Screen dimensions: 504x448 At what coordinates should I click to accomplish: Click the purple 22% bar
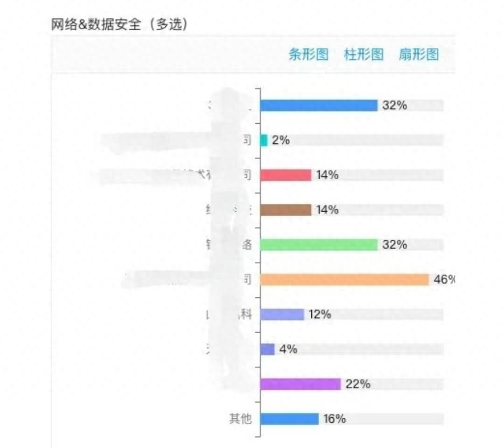click(x=301, y=384)
